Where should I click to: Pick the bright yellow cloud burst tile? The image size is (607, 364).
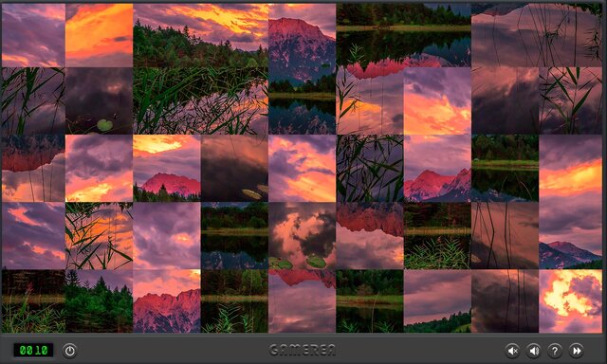pos(571,300)
